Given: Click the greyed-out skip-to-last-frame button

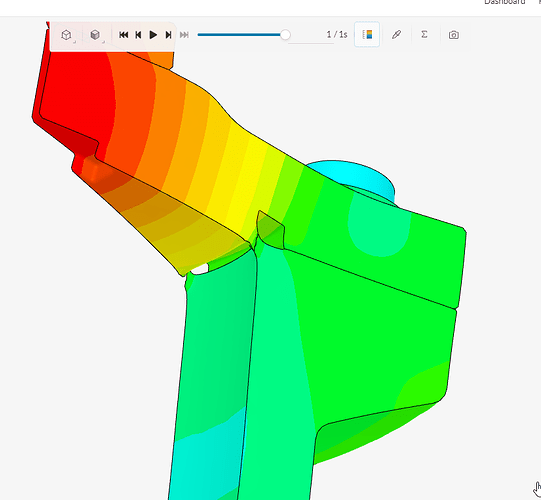Looking at the screenshot, I should [x=184, y=35].
